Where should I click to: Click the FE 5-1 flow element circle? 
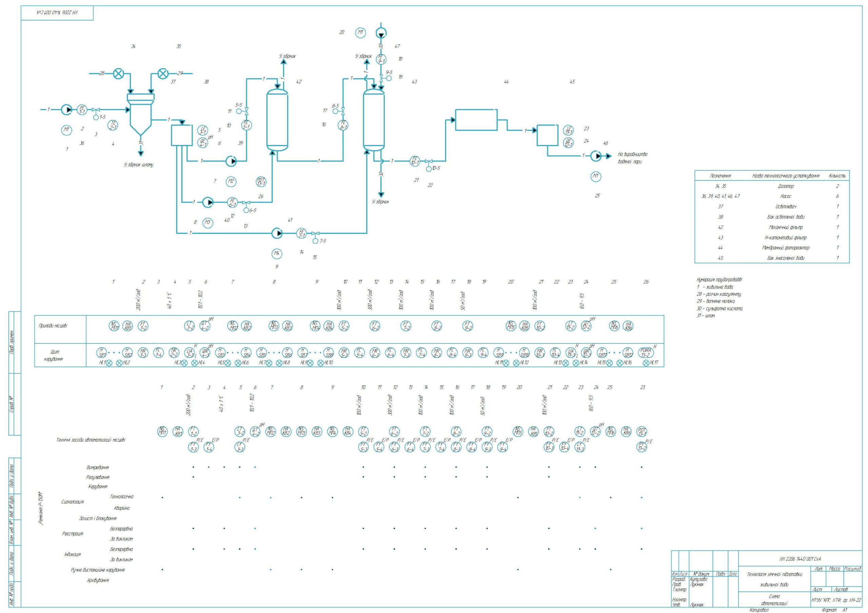point(246,125)
